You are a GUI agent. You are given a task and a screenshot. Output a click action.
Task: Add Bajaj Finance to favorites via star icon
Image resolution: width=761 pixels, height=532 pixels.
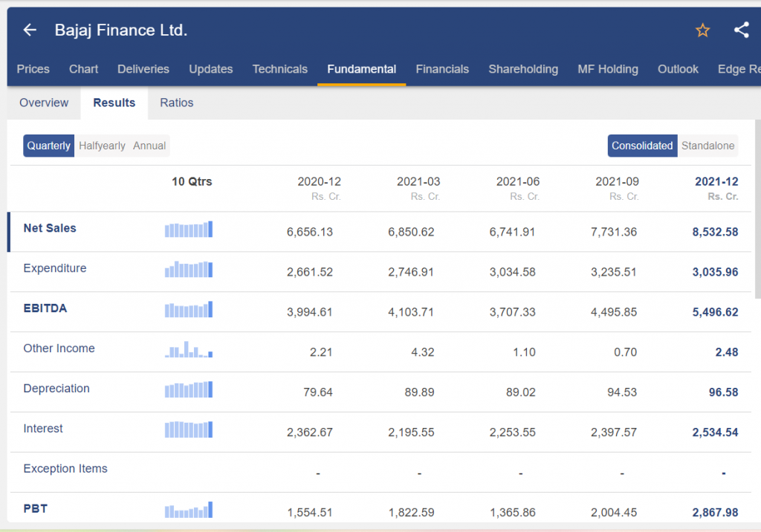[702, 30]
